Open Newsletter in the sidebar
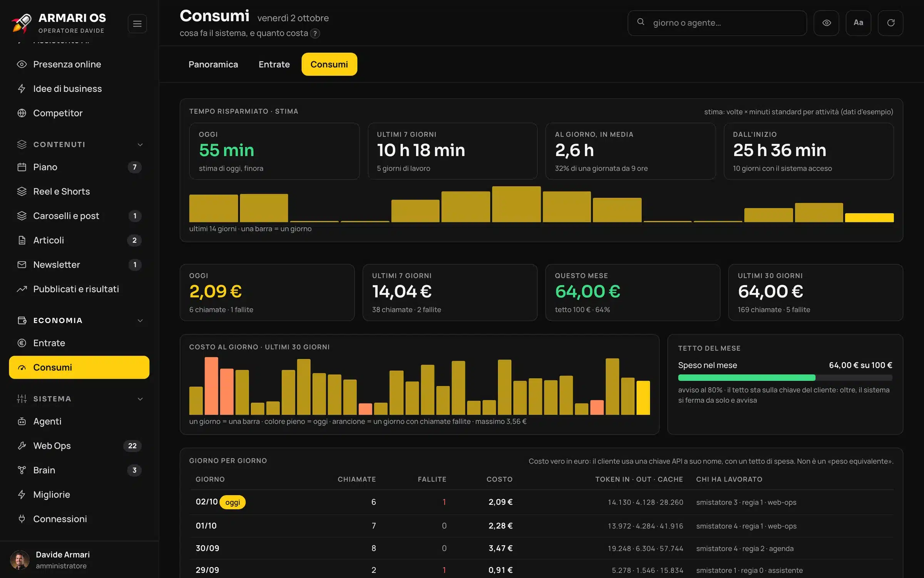924x578 pixels. (x=79, y=265)
